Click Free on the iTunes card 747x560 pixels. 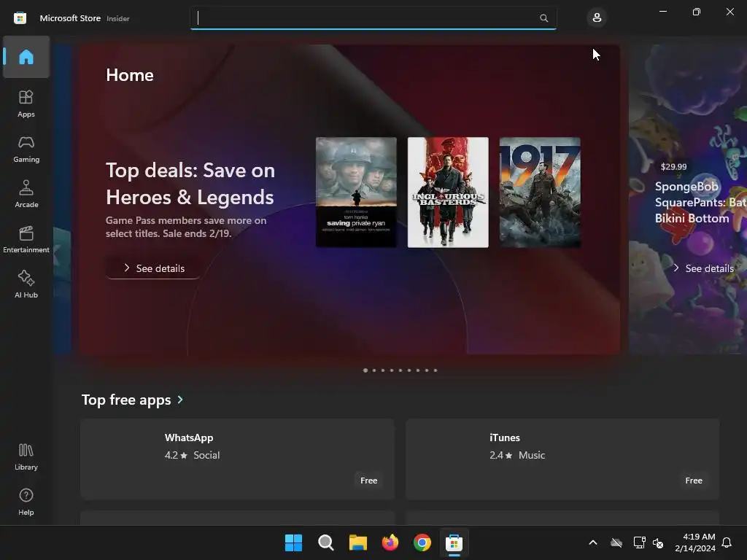click(x=694, y=481)
